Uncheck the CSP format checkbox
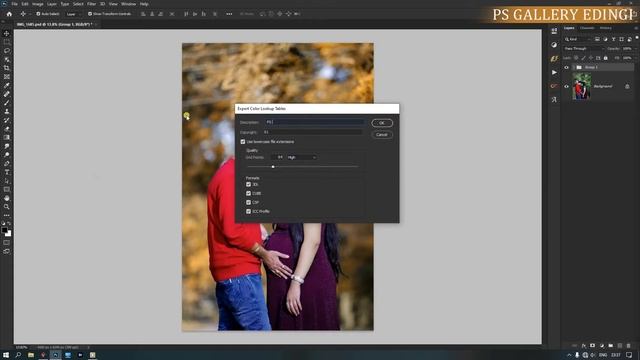Image resolution: width=640 pixels, height=360 pixels. (249, 202)
